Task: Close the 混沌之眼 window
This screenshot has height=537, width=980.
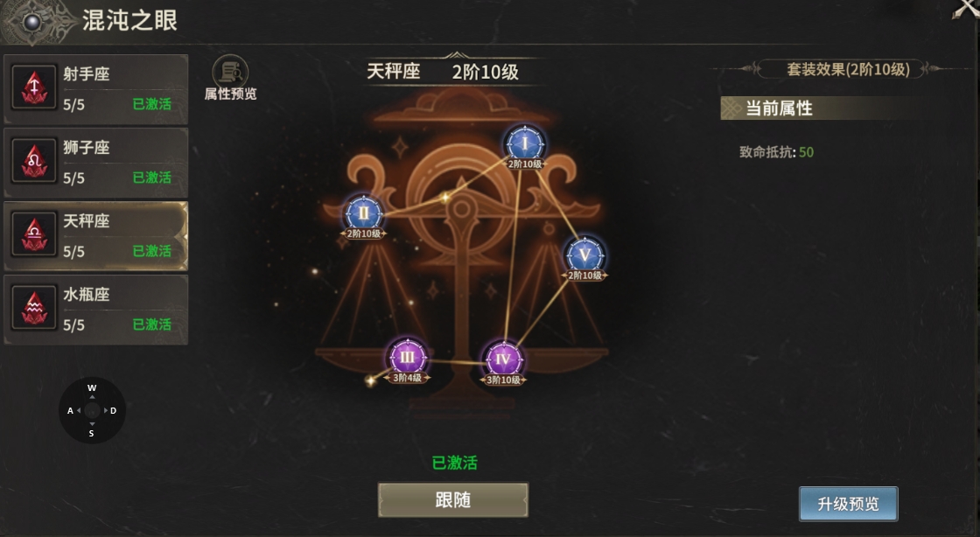Action: click(965, 9)
